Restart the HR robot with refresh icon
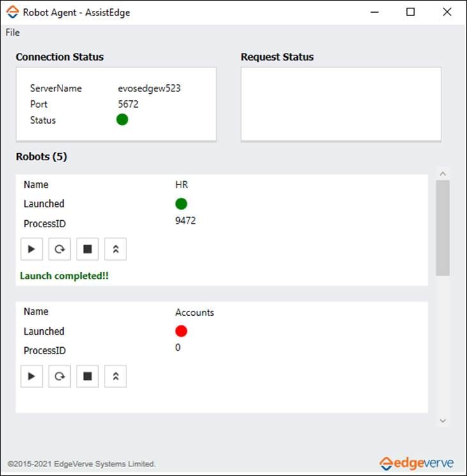This screenshot has height=476, width=467. point(59,249)
